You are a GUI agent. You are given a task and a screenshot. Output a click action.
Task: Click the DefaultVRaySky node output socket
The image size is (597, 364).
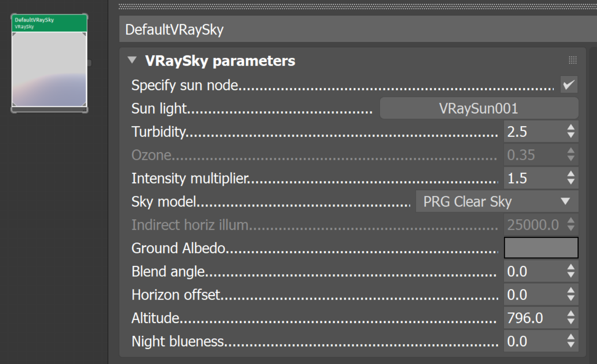89,63
